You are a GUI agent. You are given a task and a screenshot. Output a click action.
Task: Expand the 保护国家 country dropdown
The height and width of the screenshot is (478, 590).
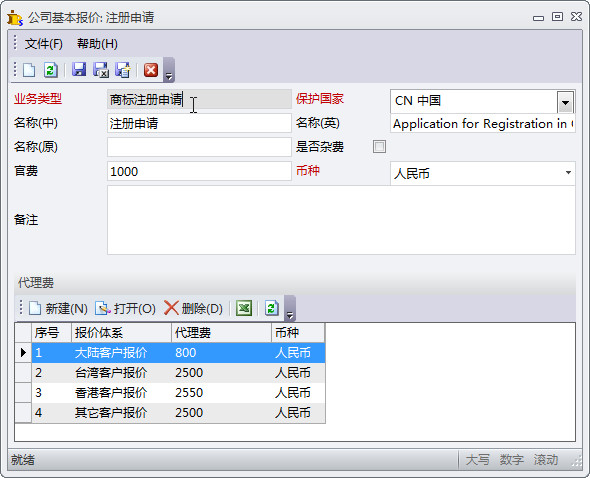565,102
